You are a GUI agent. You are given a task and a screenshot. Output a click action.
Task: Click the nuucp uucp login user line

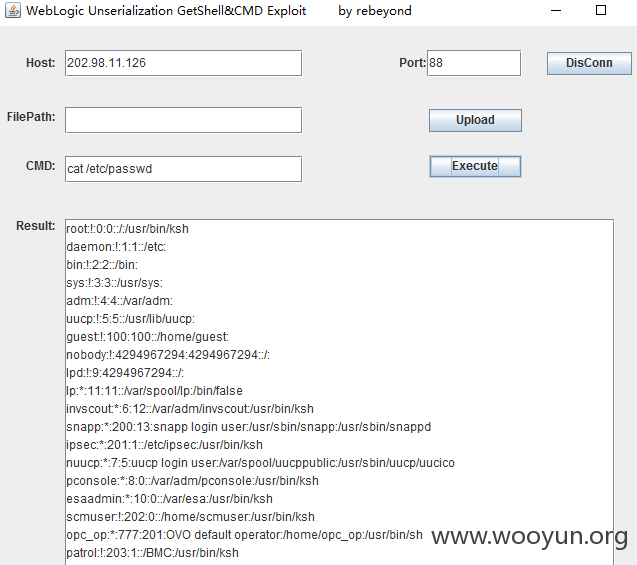click(260, 463)
